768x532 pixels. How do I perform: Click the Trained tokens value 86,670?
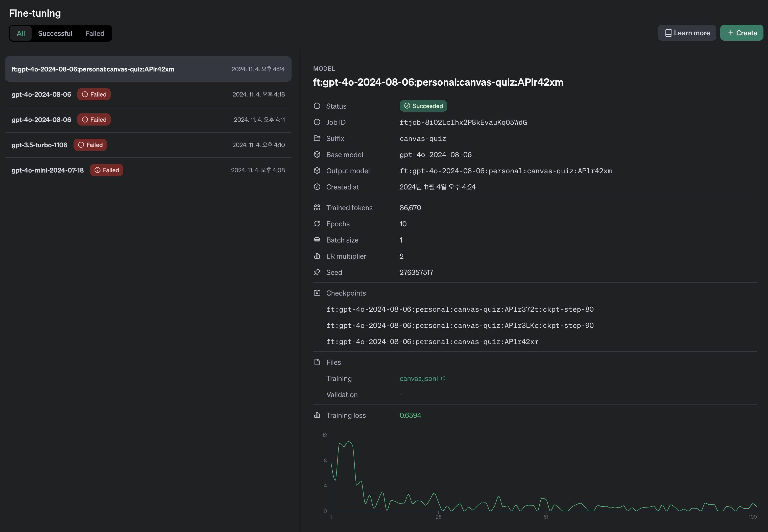tap(410, 208)
